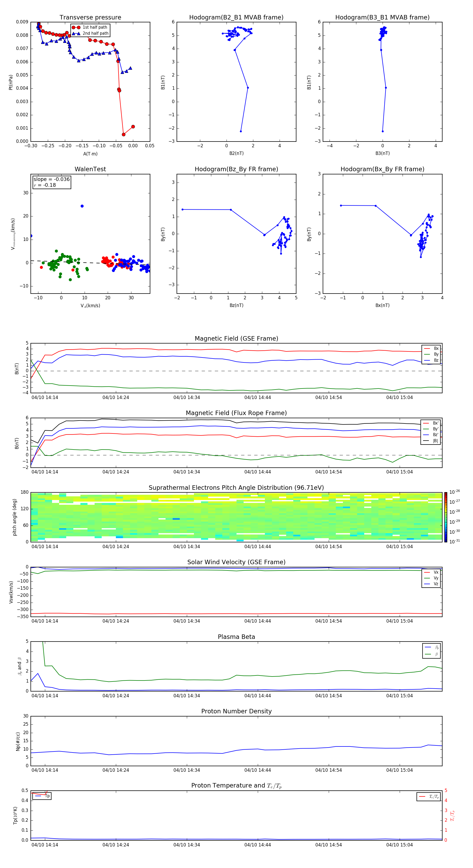Screen dimensions: 473x868
Task: Click the '10^-26' colorbar tick label
Action: point(455,492)
